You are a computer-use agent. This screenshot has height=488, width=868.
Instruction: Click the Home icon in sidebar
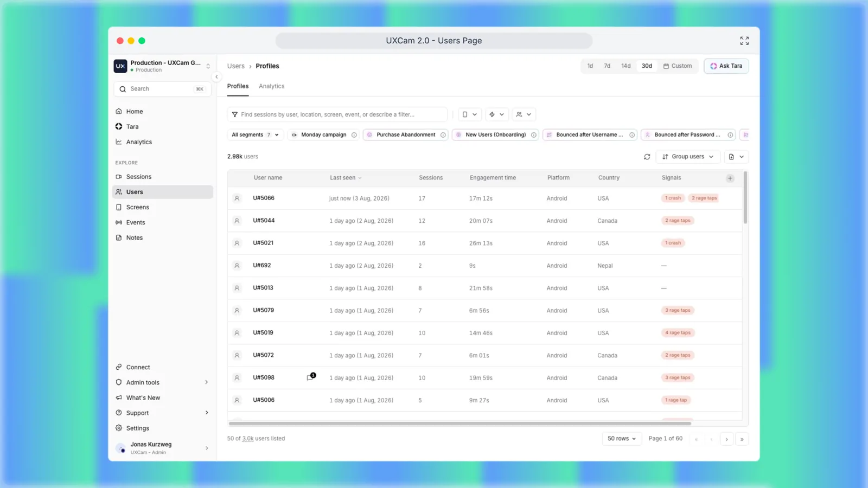119,111
